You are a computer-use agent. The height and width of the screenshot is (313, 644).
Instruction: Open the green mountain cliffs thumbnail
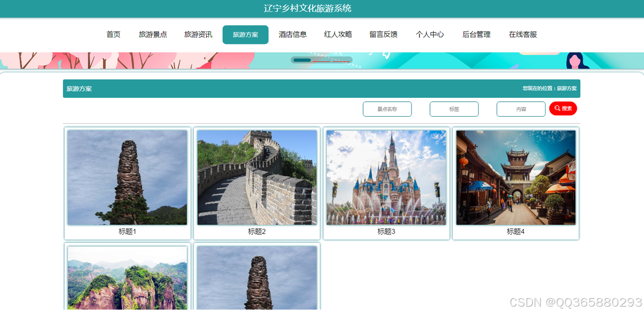(x=127, y=278)
